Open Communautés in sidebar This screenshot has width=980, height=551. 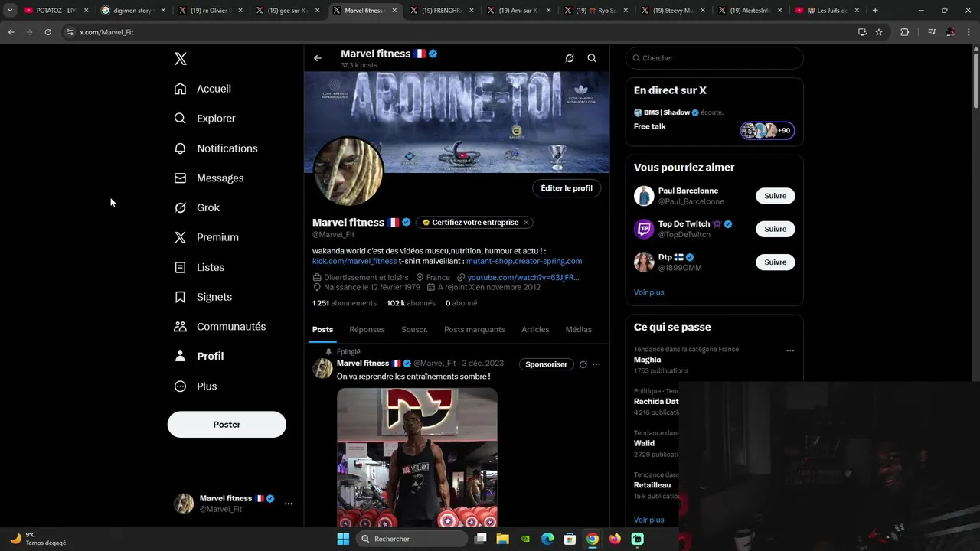[x=220, y=327]
